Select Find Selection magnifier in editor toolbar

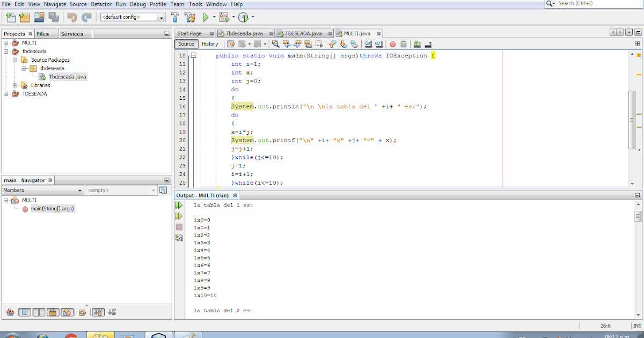click(275, 44)
